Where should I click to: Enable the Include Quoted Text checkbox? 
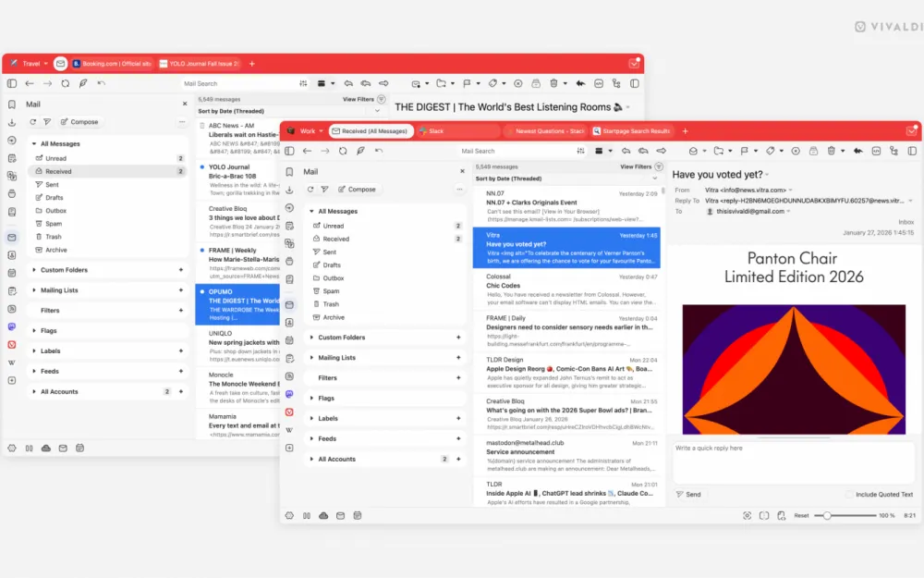[849, 495]
